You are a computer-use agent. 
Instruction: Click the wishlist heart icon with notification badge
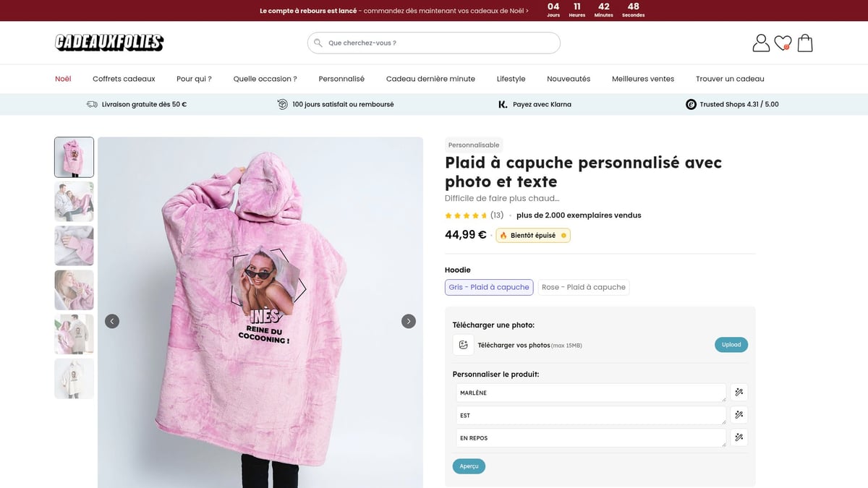[783, 43]
